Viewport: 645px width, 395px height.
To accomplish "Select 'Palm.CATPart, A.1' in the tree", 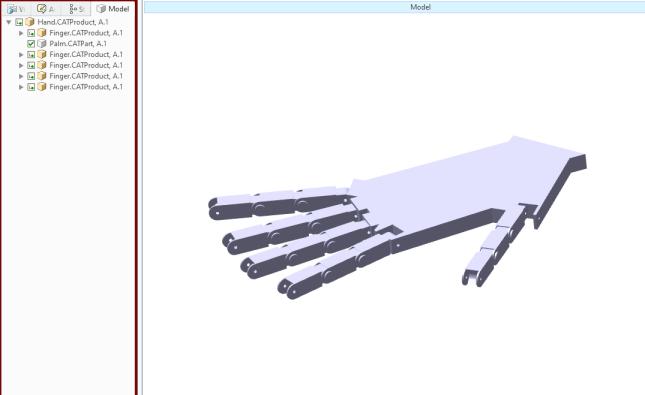I will 78,44.
